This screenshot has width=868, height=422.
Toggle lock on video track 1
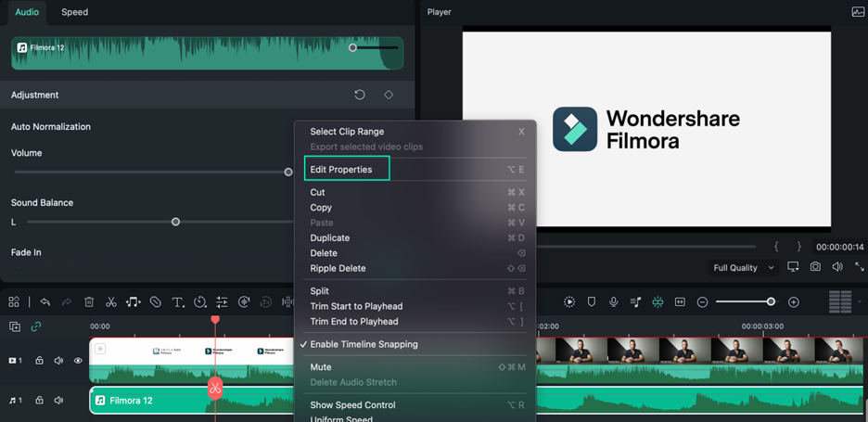pyautogui.click(x=39, y=361)
